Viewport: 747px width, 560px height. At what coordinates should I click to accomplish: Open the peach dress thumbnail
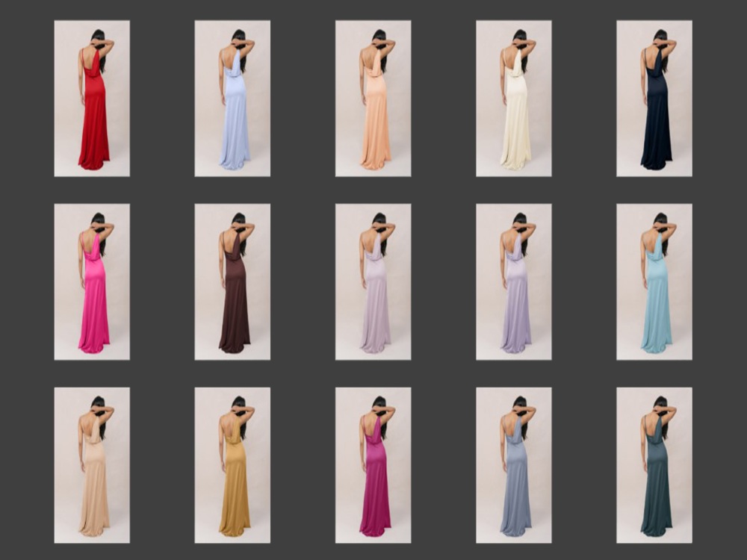tap(373, 99)
